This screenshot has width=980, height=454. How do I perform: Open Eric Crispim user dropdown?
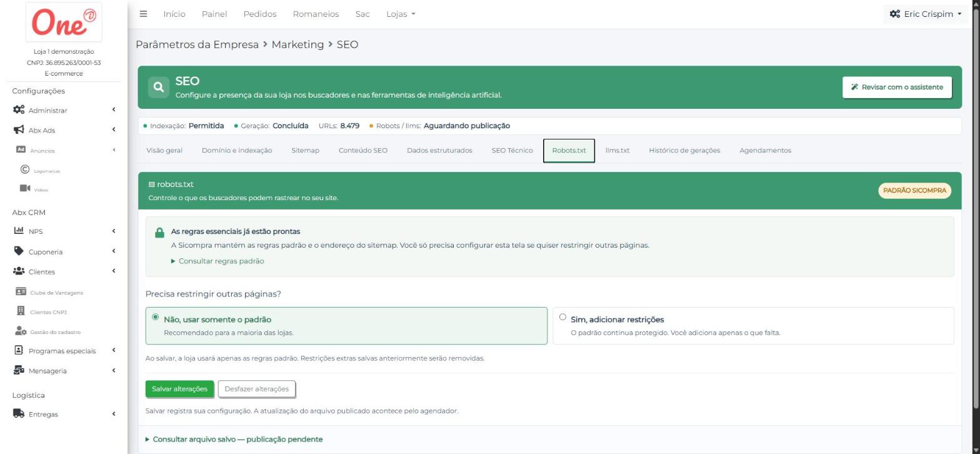coord(926,14)
